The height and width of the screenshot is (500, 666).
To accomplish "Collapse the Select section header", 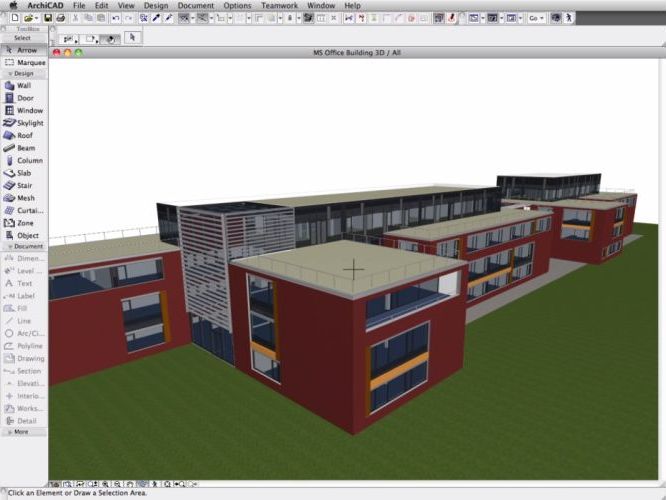I will coord(24,38).
